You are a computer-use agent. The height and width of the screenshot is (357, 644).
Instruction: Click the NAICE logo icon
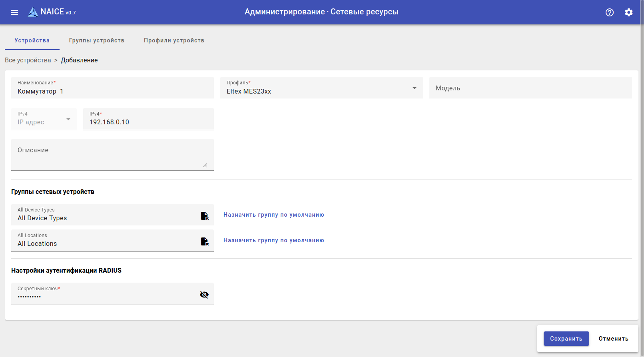pos(33,12)
